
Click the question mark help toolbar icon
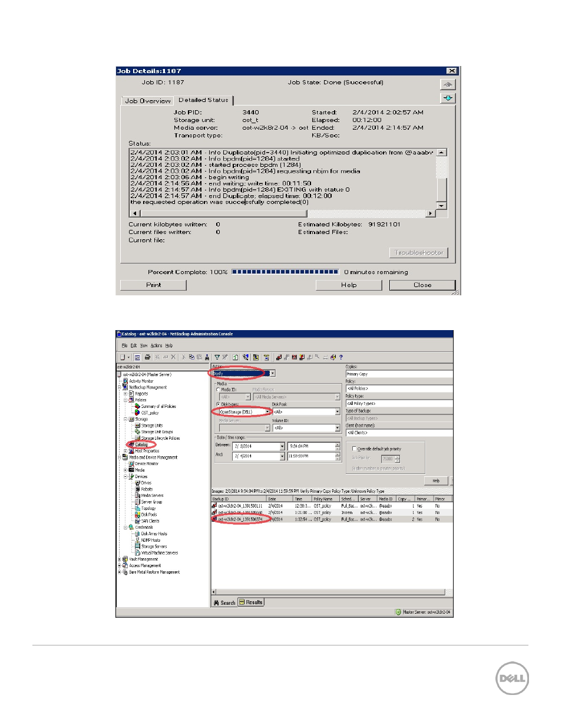[341, 357]
